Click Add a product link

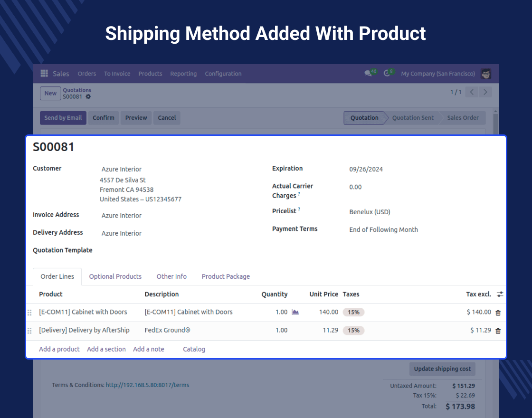tap(59, 349)
